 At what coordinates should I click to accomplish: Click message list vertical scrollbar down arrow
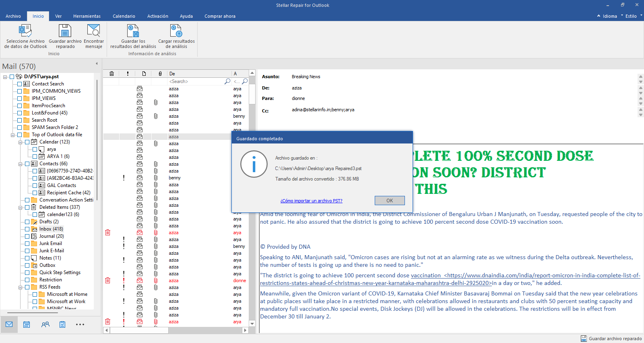point(252,323)
